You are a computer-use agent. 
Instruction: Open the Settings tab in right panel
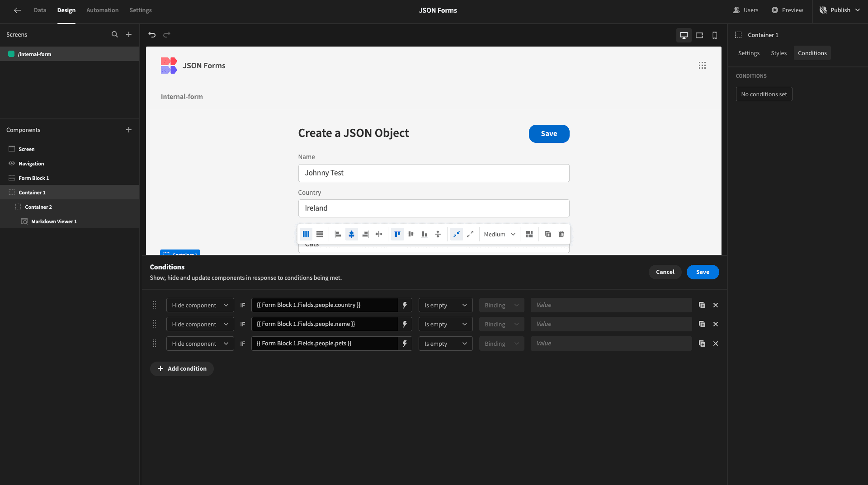[x=749, y=53]
